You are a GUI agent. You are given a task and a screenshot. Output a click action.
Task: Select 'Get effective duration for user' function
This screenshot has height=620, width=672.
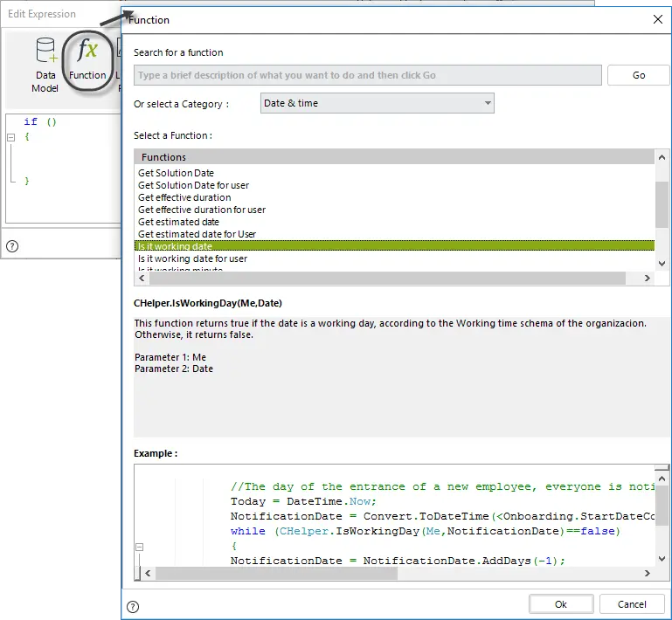[202, 210]
